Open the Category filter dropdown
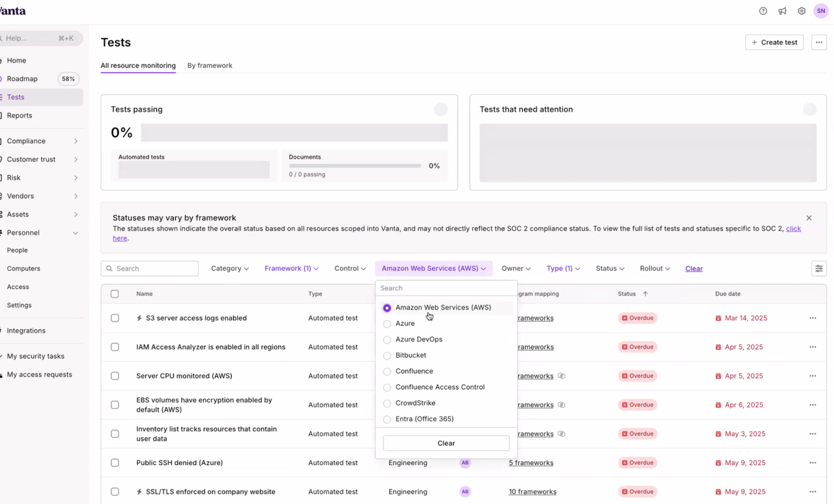This screenshot has height=504, width=834. pos(230,268)
